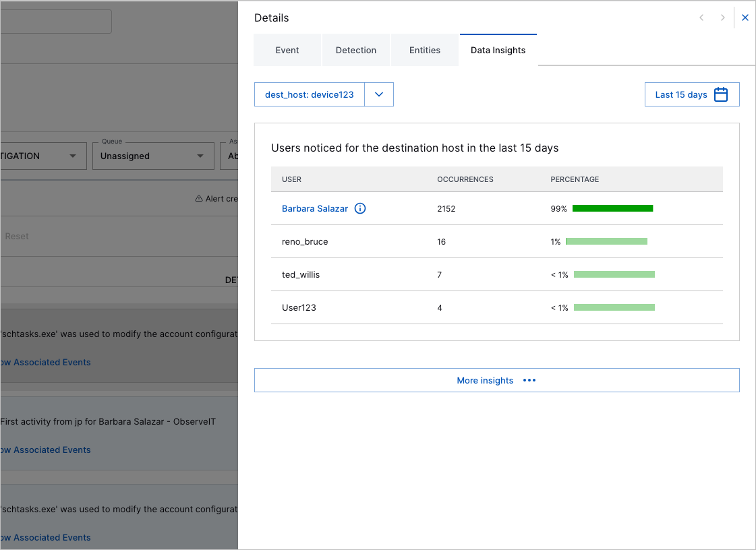Click reno_bruce 1% percentage bar
This screenshot has width=756, height=550.
click(x=607, y=241)
